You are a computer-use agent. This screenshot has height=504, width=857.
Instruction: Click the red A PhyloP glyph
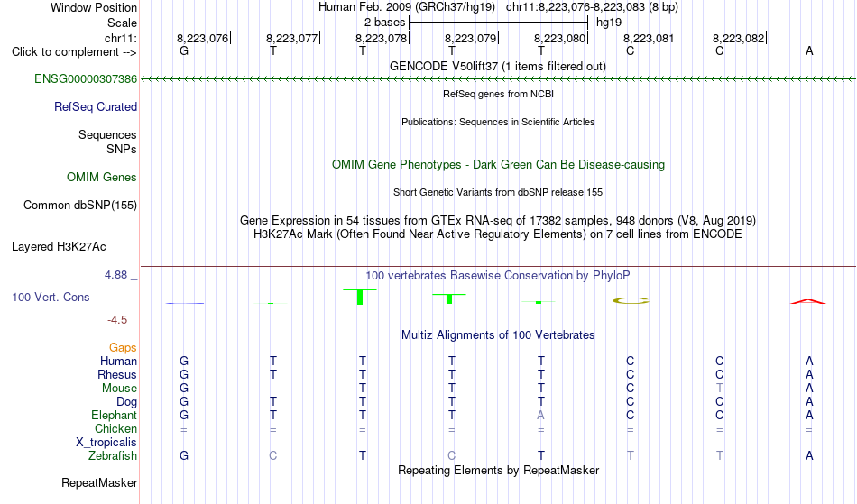click(x=808, y=301)
